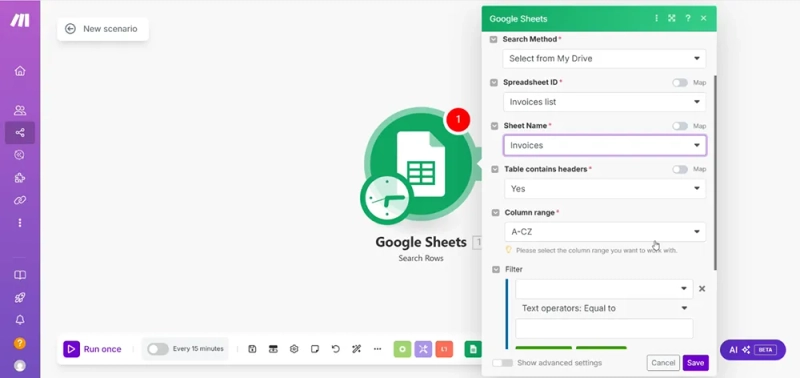This screenshot has height=378, width=800.
Task: Open the Invoices sheet name dropdown
Action: [x=605, y=145]
